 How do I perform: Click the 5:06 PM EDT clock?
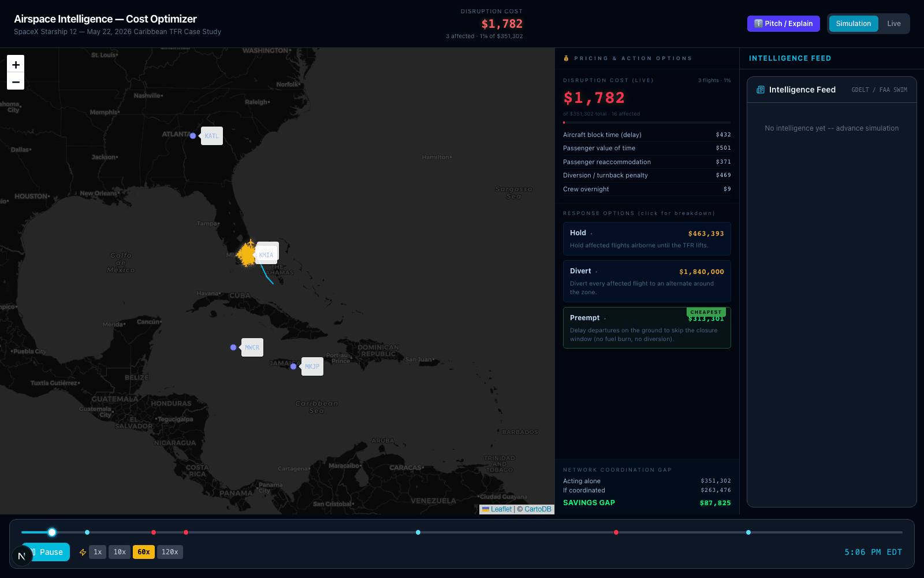click(873, 552)
